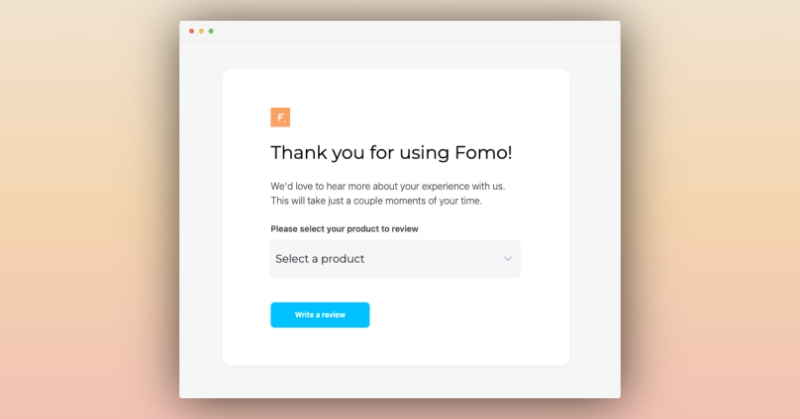This screenshot has height=419, width=800.
Task: Click the 'We'd love to hear more' sentence
Action: click(388, 186)
